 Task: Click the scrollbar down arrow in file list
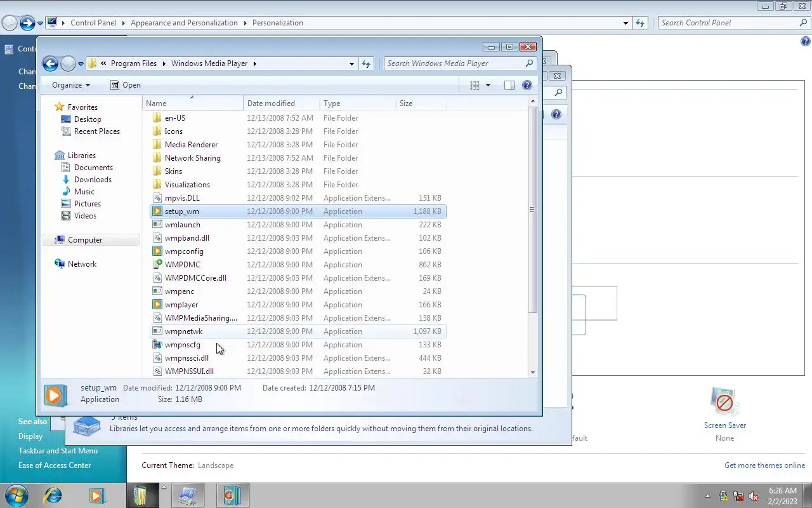(x=532, y=373)
